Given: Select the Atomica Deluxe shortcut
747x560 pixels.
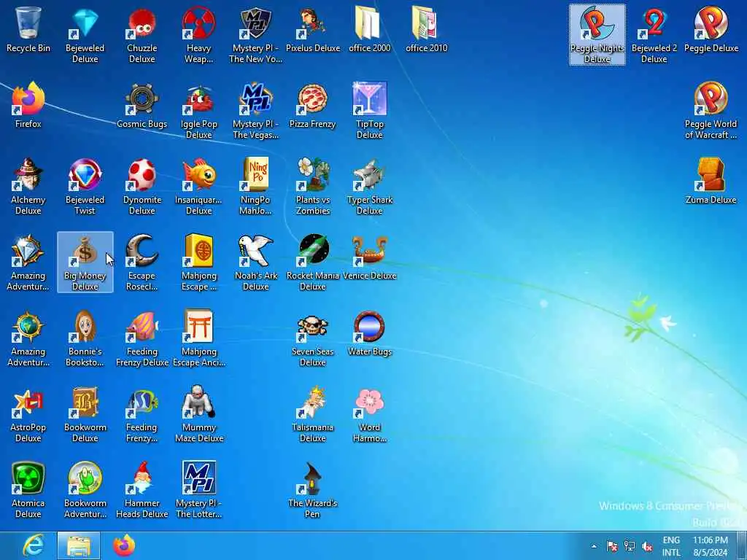Looking at the screenshot, I should [28, 489].
